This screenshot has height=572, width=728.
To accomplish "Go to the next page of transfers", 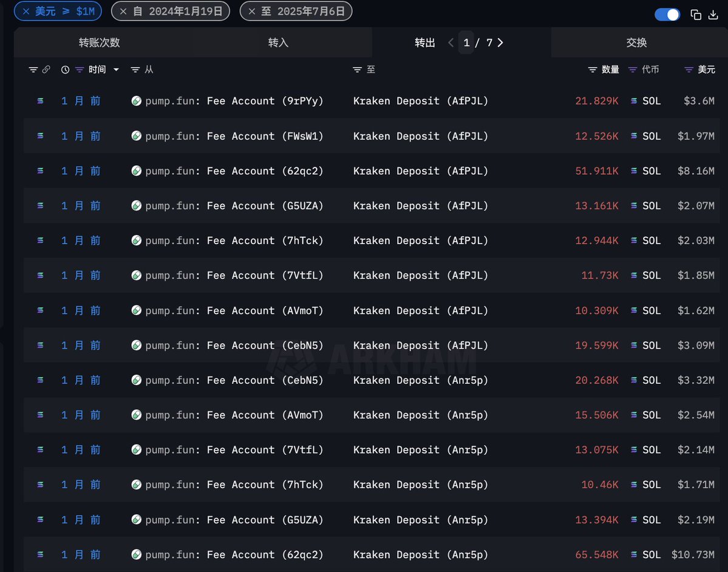I will 500,43.
